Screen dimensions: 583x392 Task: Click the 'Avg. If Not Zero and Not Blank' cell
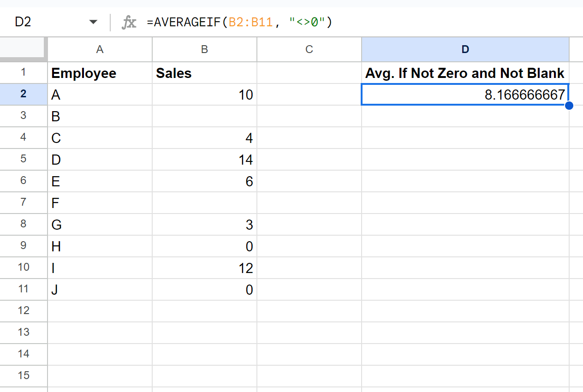(465, 73)
